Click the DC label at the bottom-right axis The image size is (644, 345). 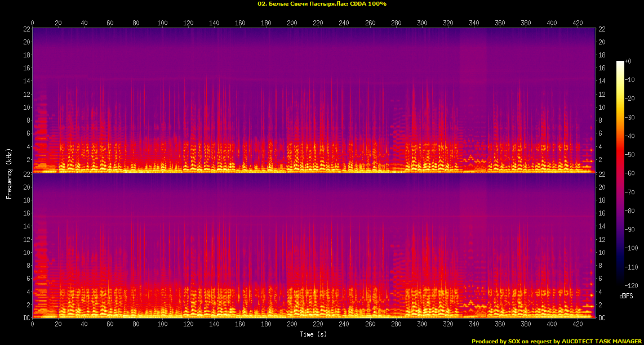click(602, 318)
